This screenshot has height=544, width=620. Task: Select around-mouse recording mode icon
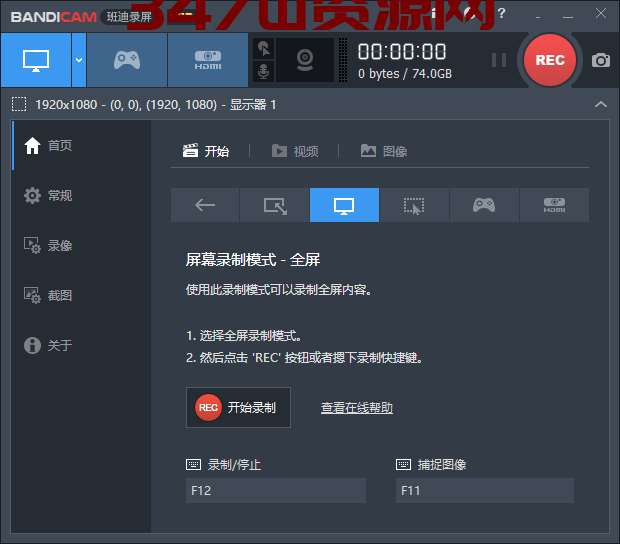pos(414,205)
